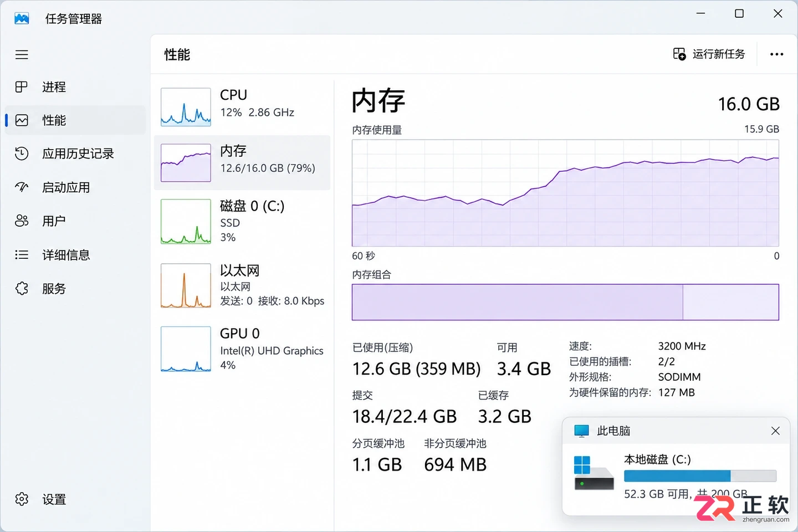
Task: Select the GPU 0 thumbnail graph
Action: point(186,349)
